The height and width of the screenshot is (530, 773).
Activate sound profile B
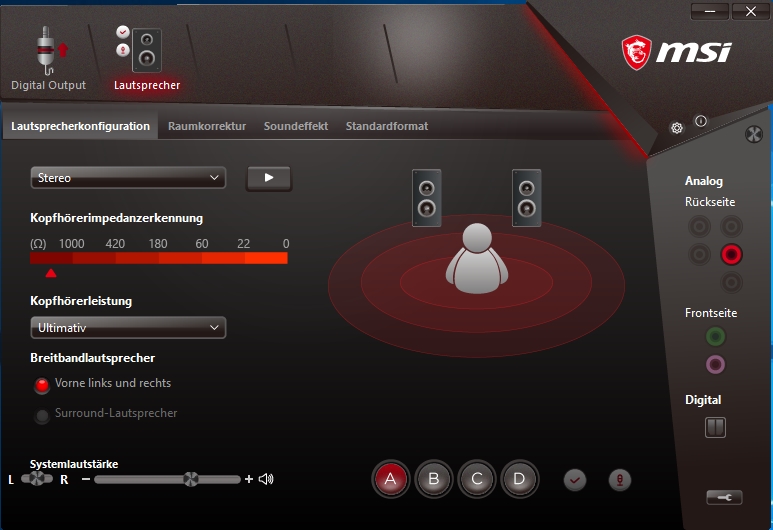pyautogui.click(x=433, y=479)
